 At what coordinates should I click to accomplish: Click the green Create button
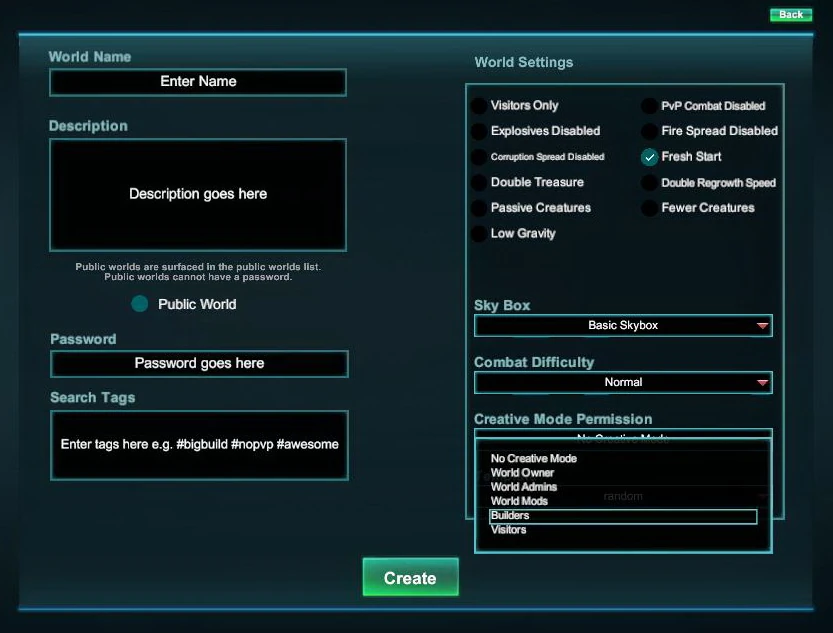(410, 577)
